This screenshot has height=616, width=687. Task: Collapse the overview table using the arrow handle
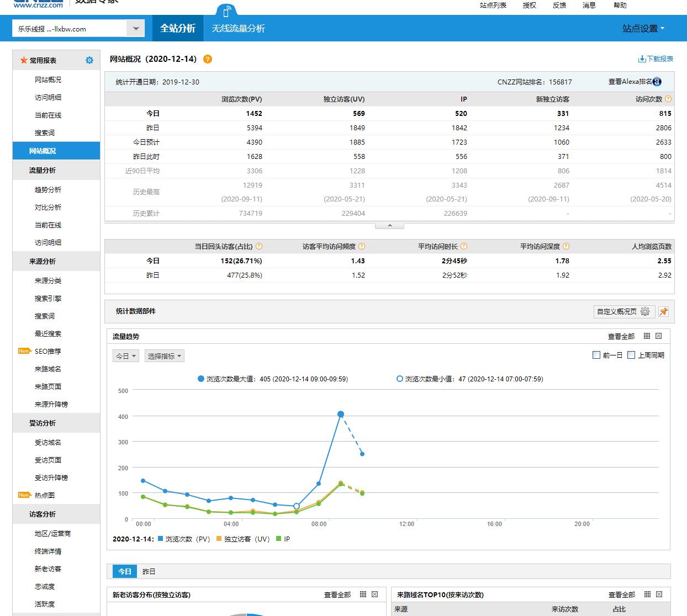tap(389, 225)
